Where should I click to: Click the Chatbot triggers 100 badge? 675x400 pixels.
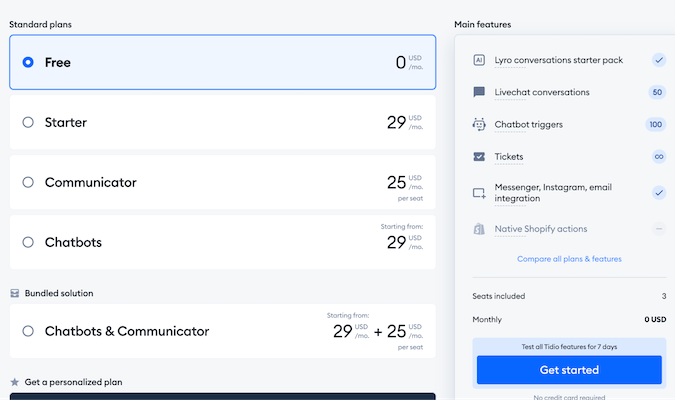point(656,125)
